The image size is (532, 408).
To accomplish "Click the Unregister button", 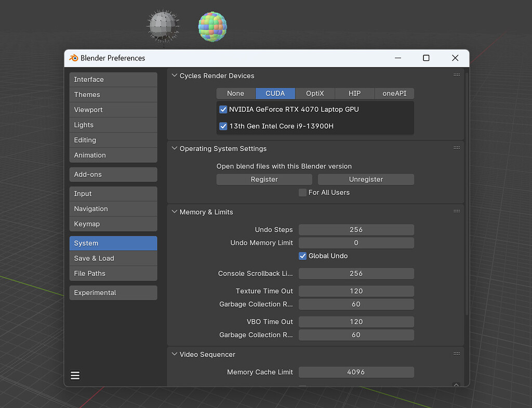I will 366,179.
